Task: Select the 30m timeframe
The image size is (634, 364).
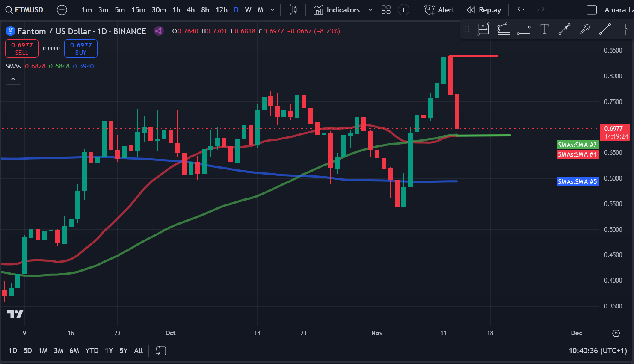Action: (159, 9)
